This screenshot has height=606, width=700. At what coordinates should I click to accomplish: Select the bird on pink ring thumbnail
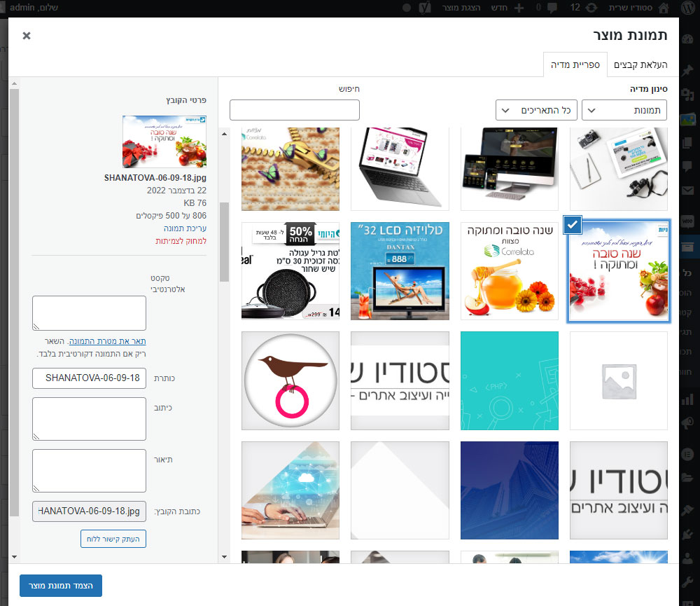pos(290,380)
